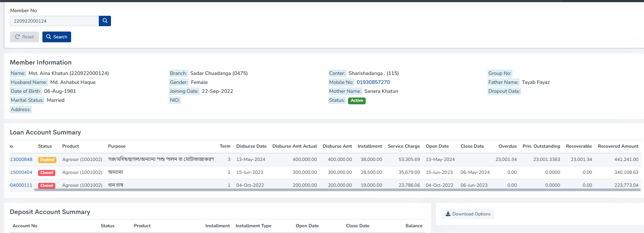Click the Recovered Amount column header
644x233 pixels.
coord(618,146)
